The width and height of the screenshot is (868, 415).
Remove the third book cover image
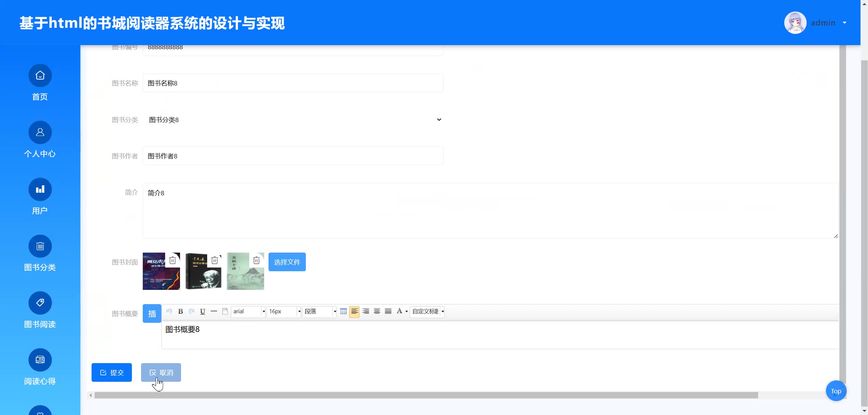[x=257, y=260]
